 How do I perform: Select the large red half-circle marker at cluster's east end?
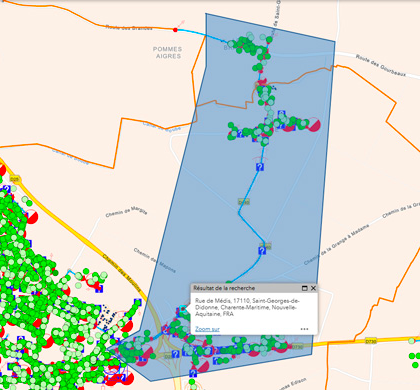pyautogui.click(x=314, y=125)
